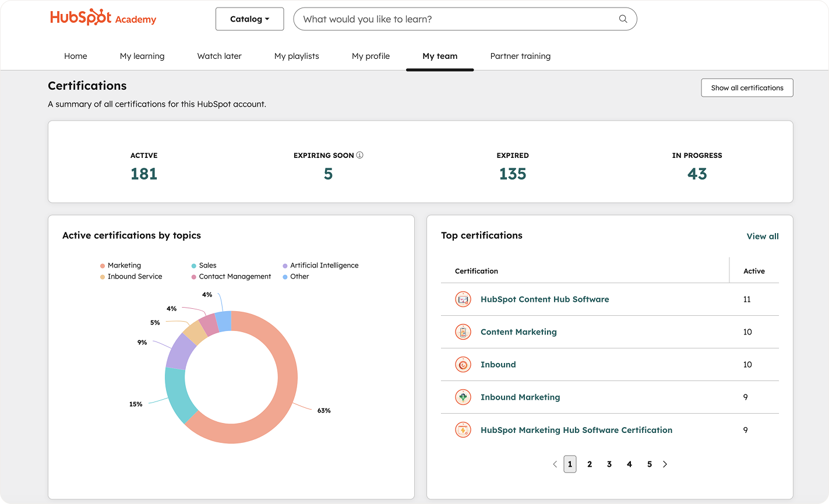829x504 pixels.
Task: Toggle the Marketing legend entry
Action: click(x=122, y=265)
